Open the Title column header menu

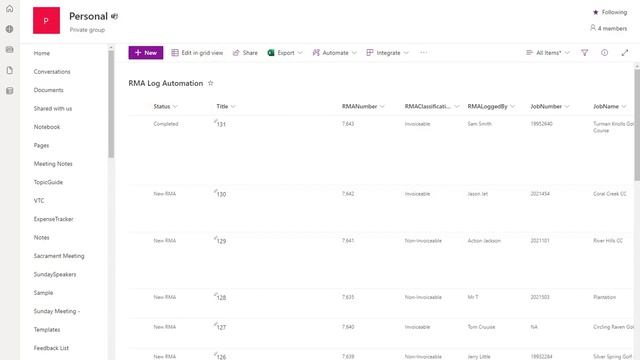[x=226, y=107]
